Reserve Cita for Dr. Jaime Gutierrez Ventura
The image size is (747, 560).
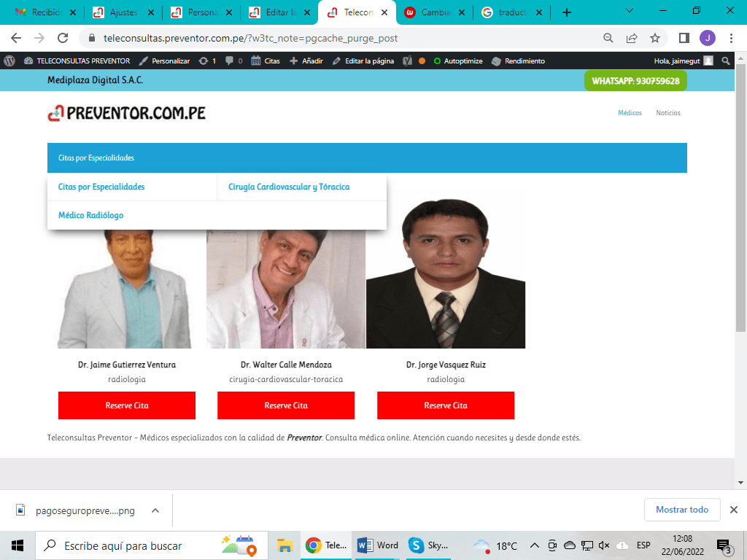coord(127,405)
